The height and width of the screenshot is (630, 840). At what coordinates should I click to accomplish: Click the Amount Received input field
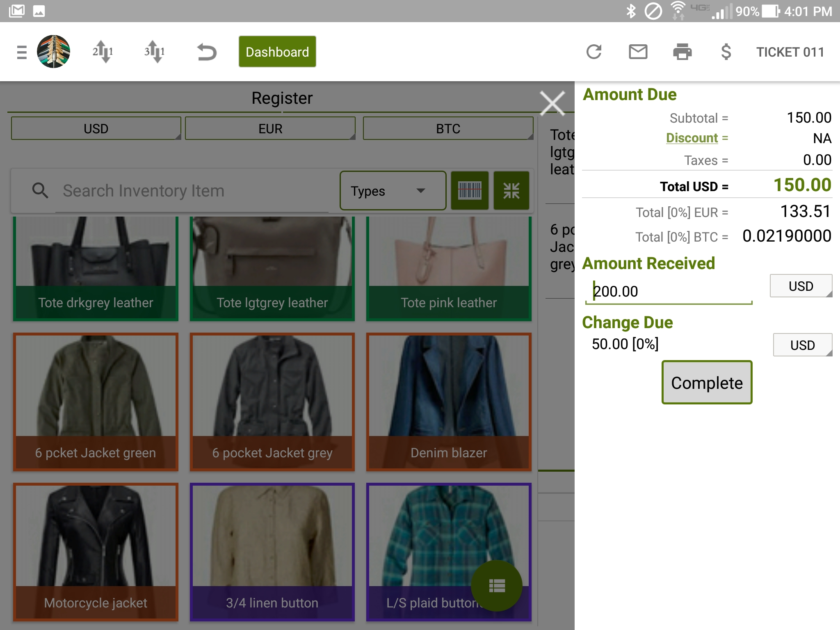[669, 292]
